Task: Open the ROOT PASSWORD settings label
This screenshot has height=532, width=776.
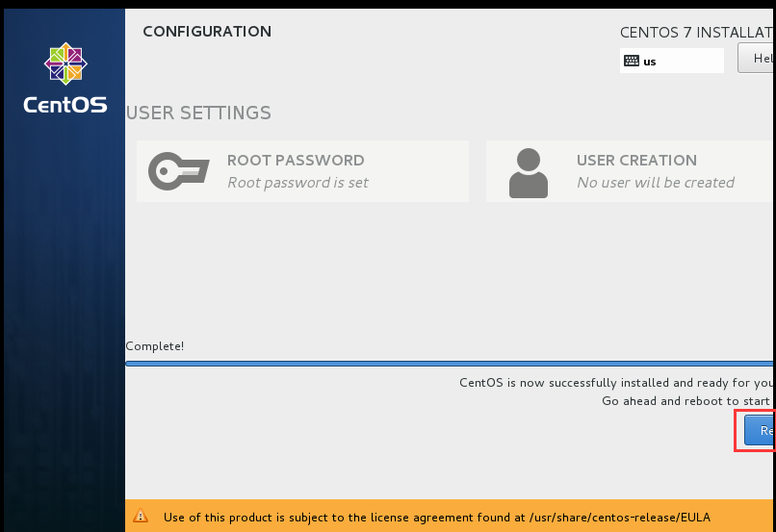Action: [x=296, y=161]
